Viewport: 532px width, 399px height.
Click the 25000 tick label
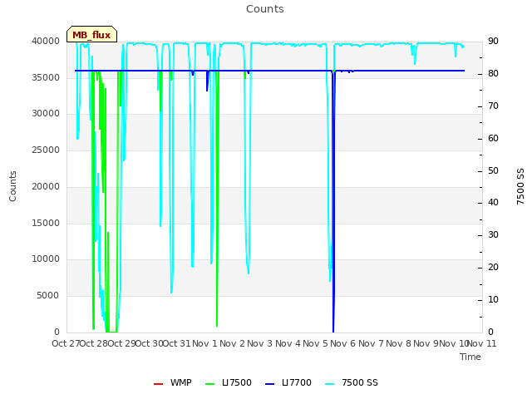46,150
